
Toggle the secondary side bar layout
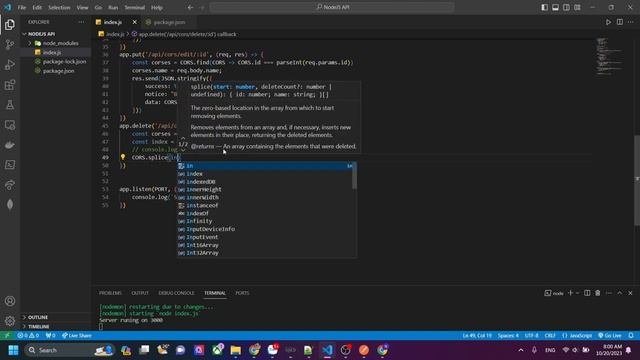click(x=567, y=7)
